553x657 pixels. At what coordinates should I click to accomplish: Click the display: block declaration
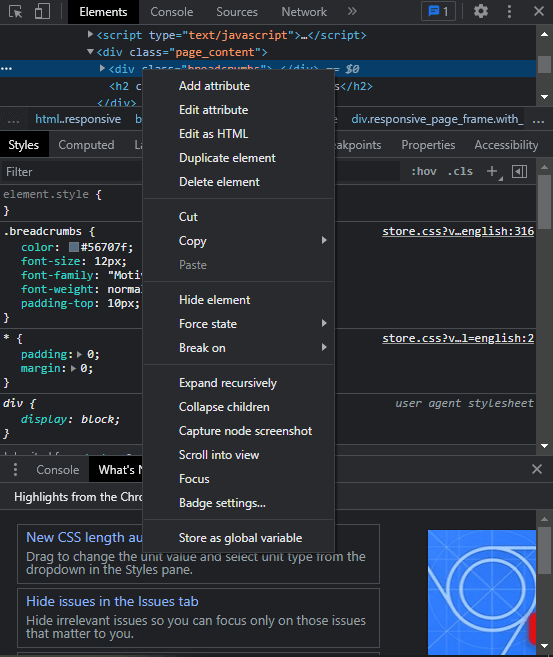coord(70,419)
